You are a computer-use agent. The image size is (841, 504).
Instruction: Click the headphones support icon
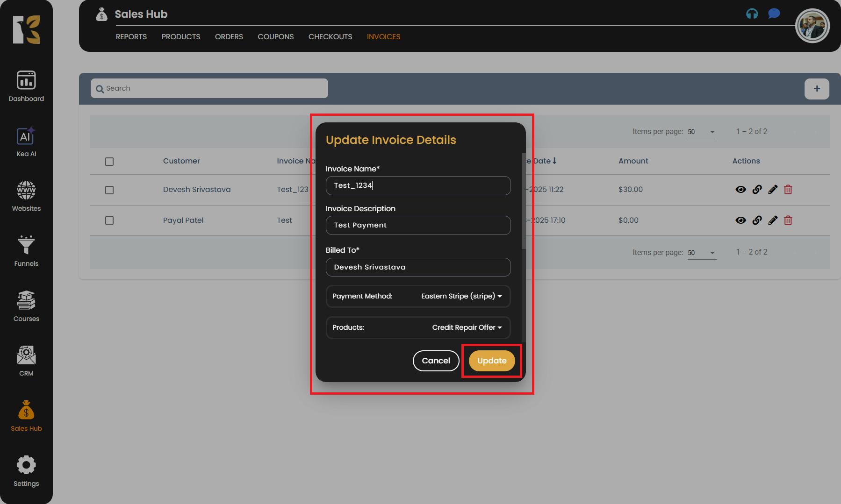point(752,14)
